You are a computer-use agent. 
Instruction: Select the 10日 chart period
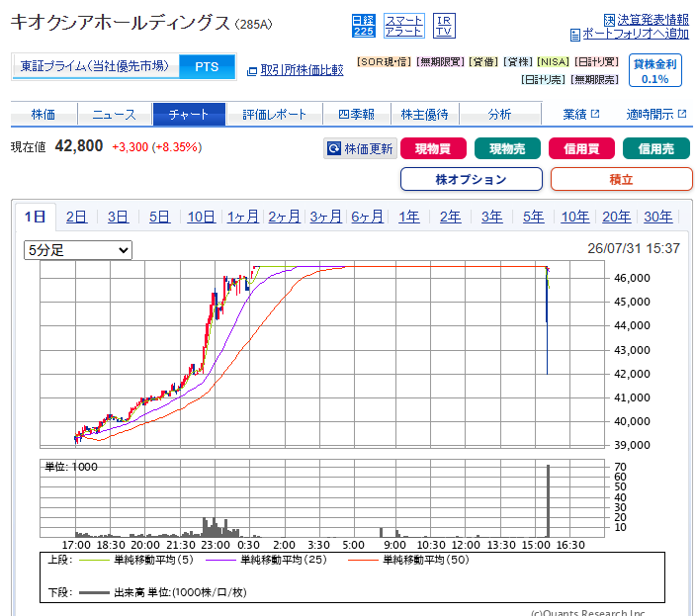click(202, 217)
